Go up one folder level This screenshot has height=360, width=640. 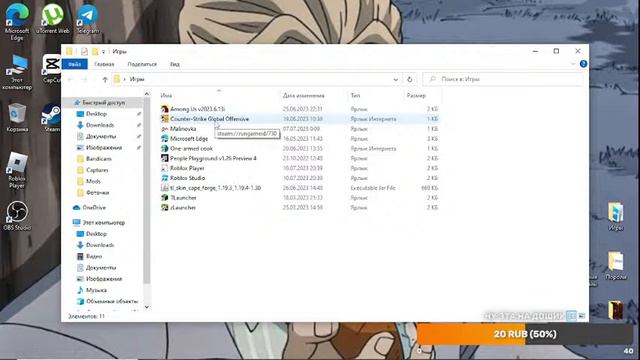105,79
